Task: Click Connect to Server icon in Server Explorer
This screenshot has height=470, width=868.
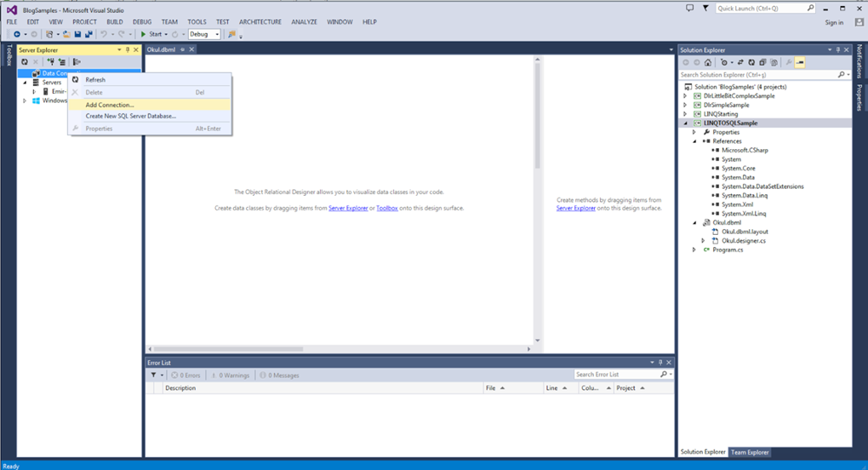Action: click(62, 62)
